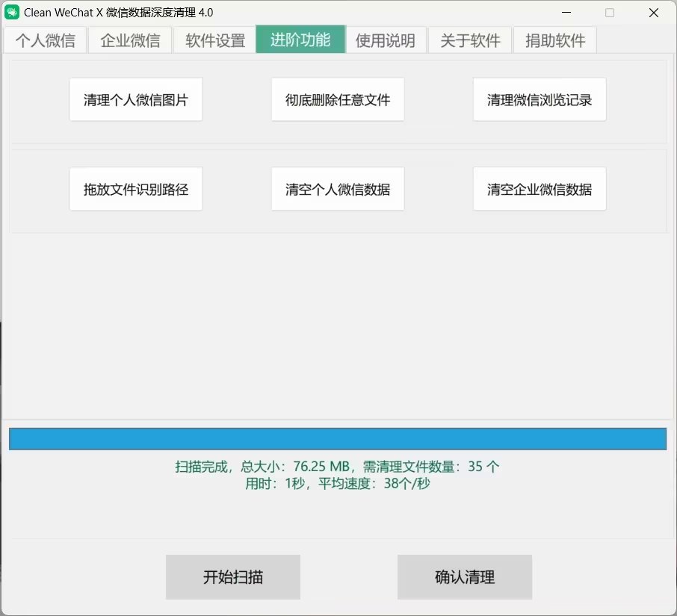Click 清空个人微信数据 button
The image size is (677, 616).
tap(338, 189)
